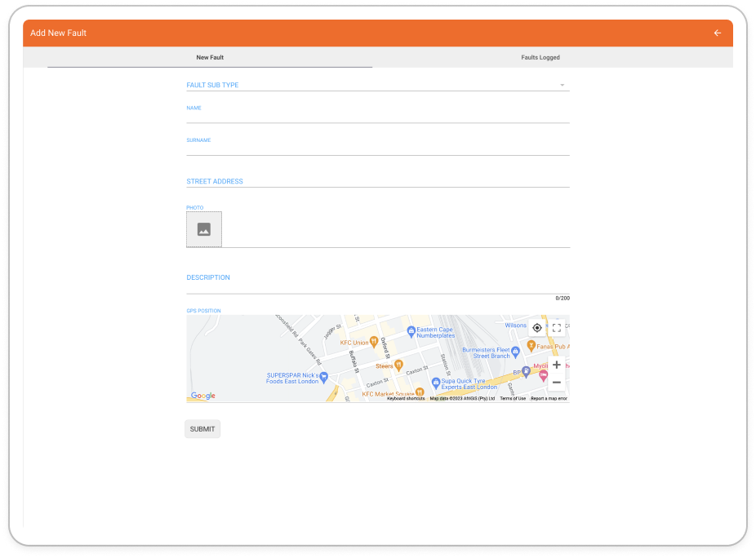Focus the Street Address field
Screen dimensions: 756x558
pyautogui.click(x=377, y=181)
